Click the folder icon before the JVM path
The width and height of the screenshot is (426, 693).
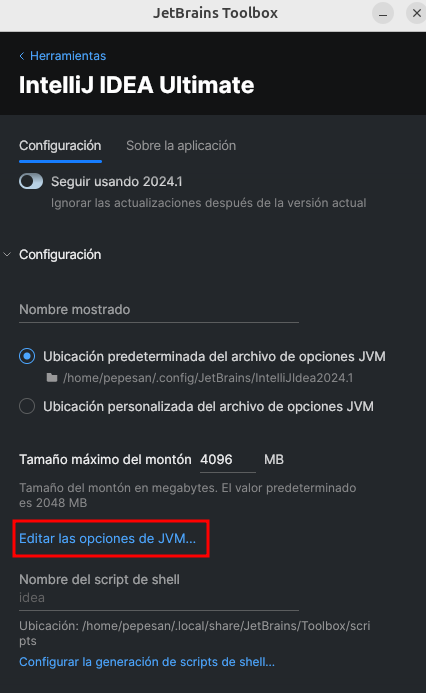tap(52, 378)
